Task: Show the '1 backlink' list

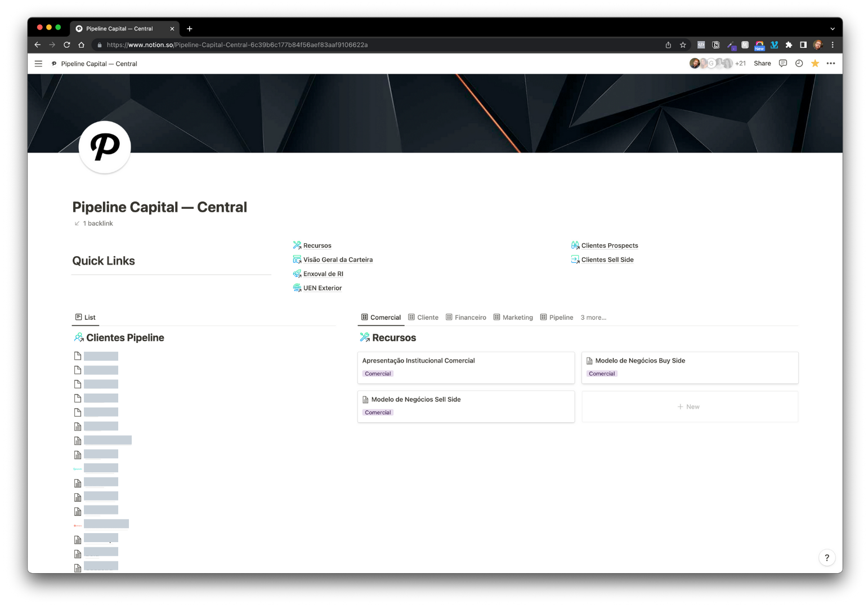Action: click(x=93, y=223)
